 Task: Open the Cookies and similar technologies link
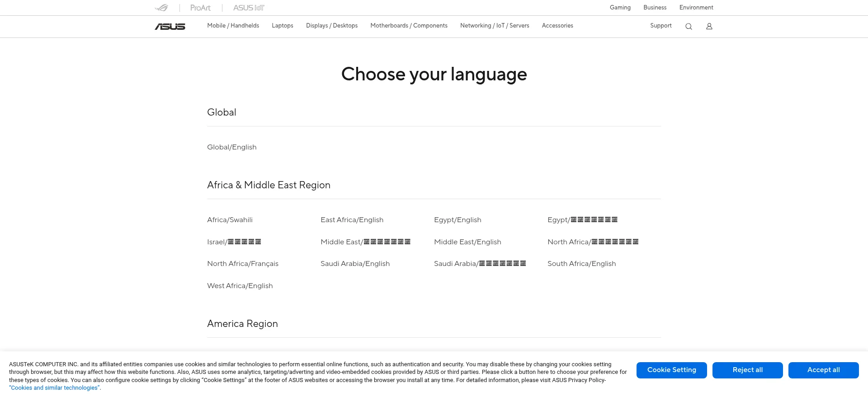pos(54,388)
